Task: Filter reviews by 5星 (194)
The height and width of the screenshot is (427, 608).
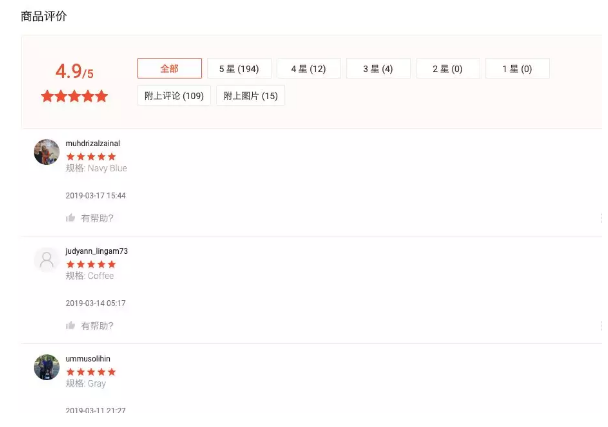Action: [239, 69]
